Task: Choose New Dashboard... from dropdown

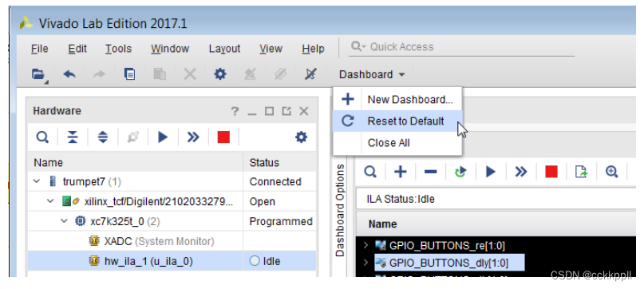Action: tap(397, 100)
